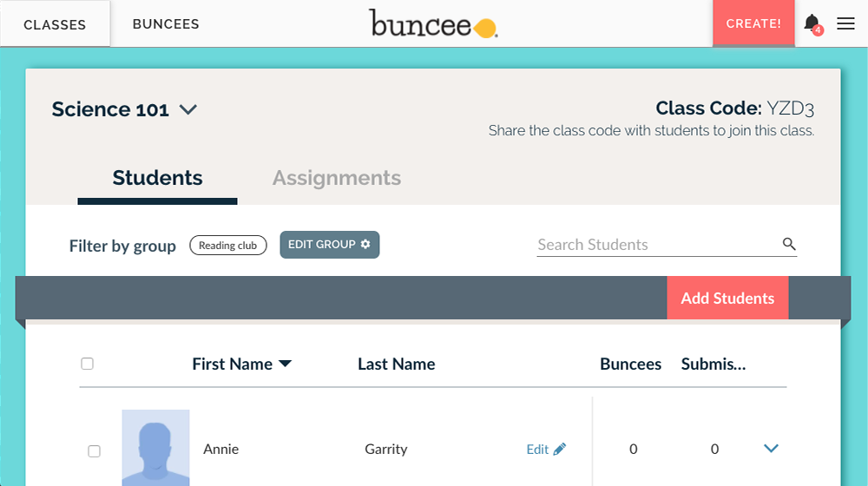Toggle First Name sort arrow
868x486 pixels.
pos(285,364)
